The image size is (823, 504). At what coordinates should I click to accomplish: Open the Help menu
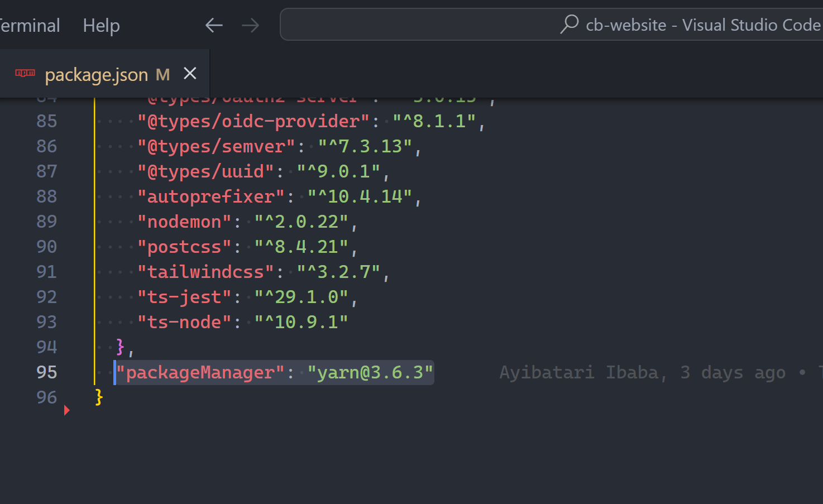101,25
